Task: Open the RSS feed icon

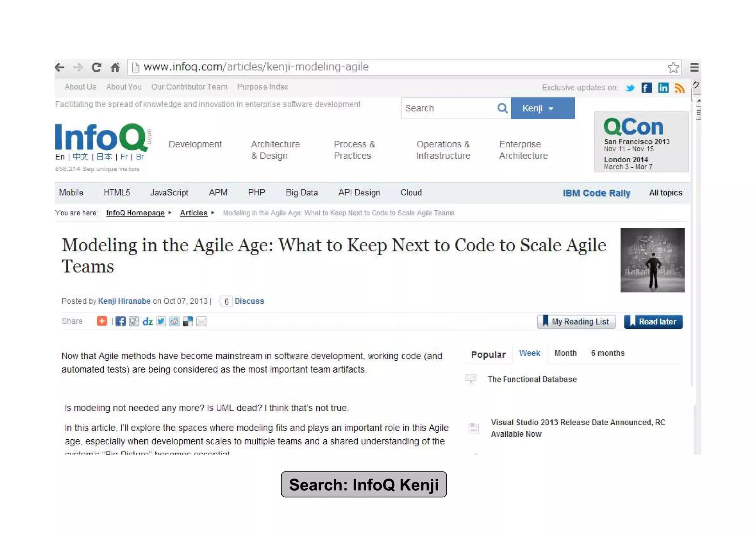Action: pos(680,88)
